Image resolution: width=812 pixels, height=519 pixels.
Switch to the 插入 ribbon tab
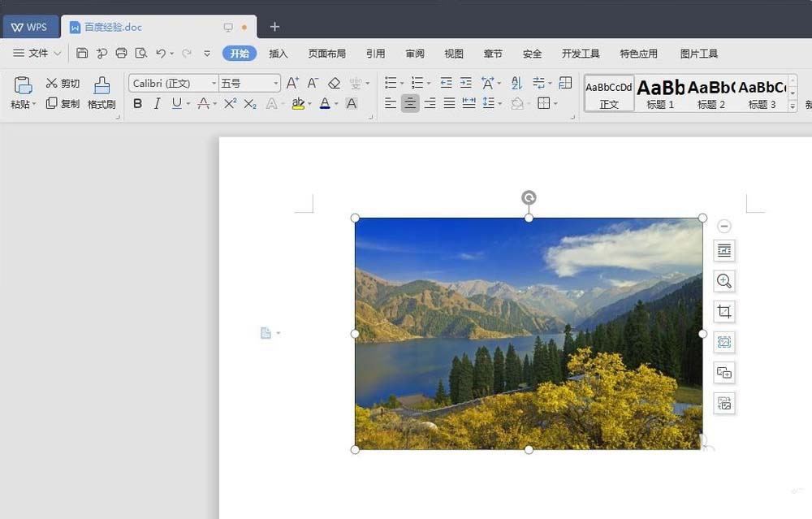279,54
